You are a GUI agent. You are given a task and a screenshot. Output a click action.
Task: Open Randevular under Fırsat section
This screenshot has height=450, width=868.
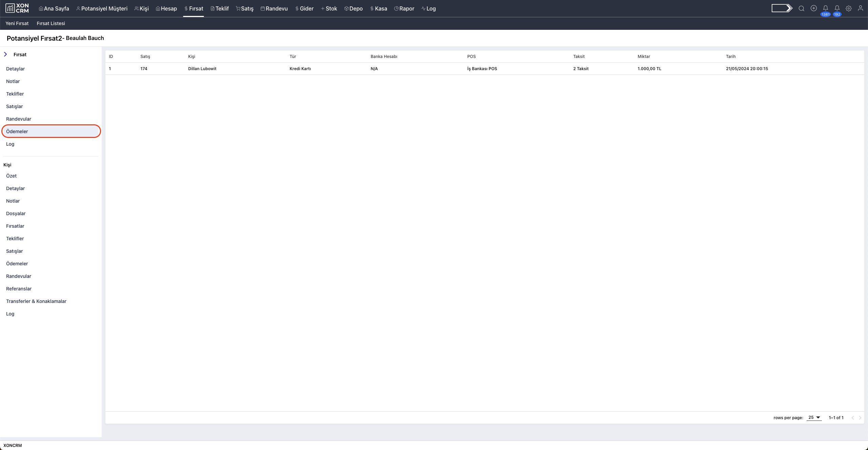click(19, 119)
